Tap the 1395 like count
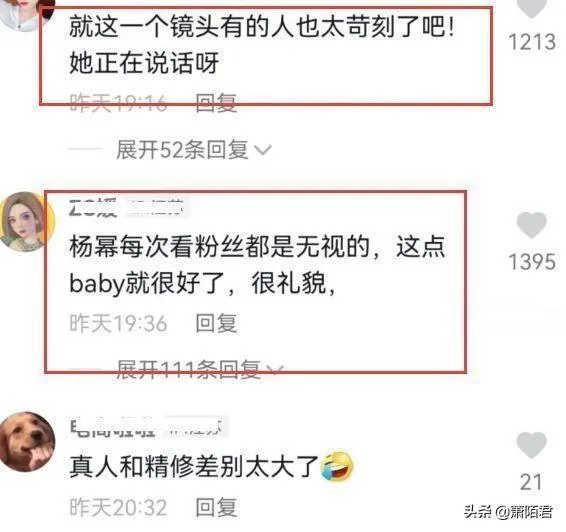This screenshot has width=566, height=532. (531, 262)
